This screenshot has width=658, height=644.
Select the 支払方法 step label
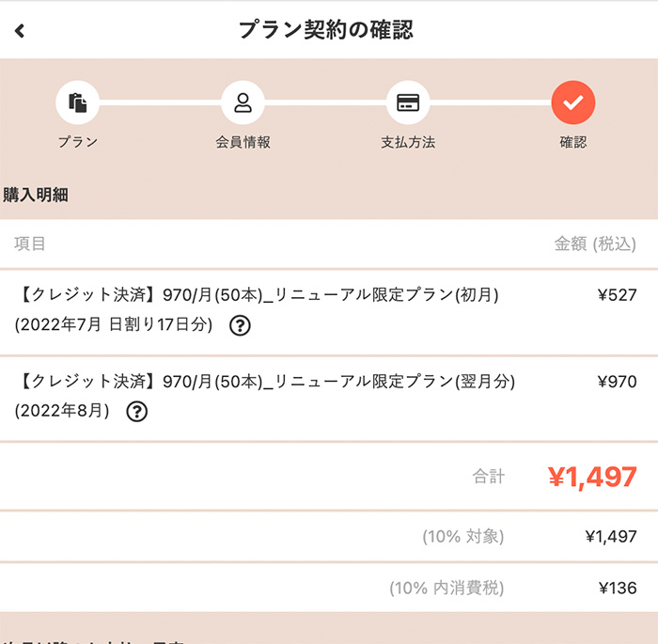coord(407,143)
